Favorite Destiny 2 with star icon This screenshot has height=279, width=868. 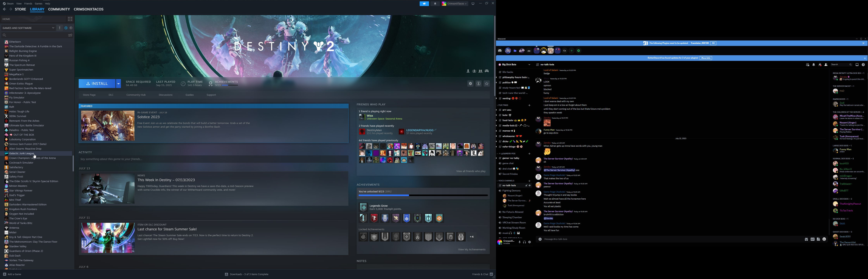(x=487, y=84)
